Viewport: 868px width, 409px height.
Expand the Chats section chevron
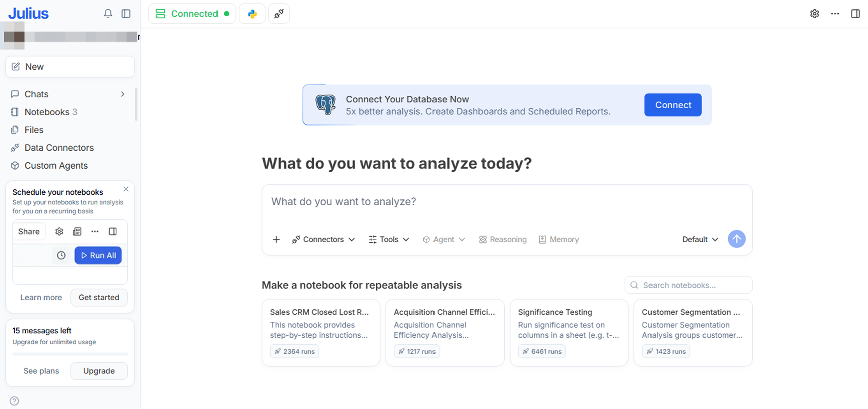[123, 94]
